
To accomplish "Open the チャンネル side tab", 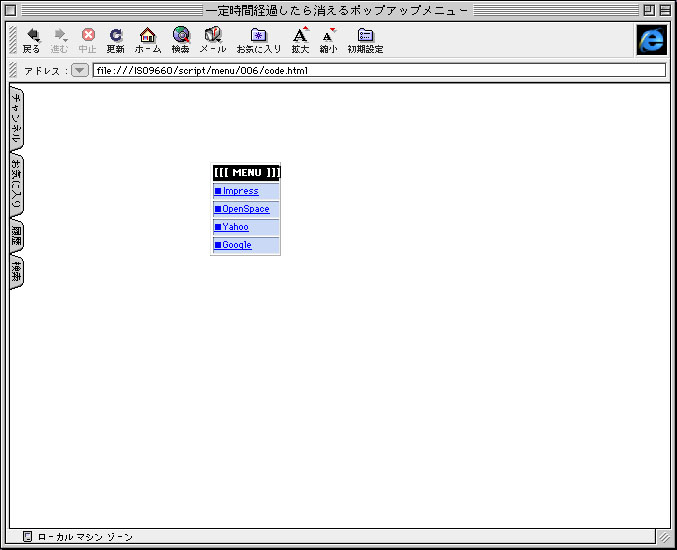I will click(16, 118).
